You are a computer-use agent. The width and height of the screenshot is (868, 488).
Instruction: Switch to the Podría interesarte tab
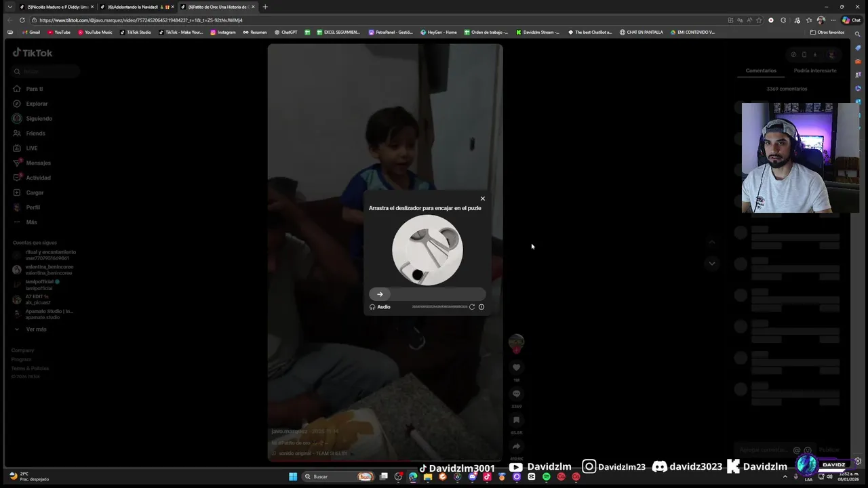(815, 70)
